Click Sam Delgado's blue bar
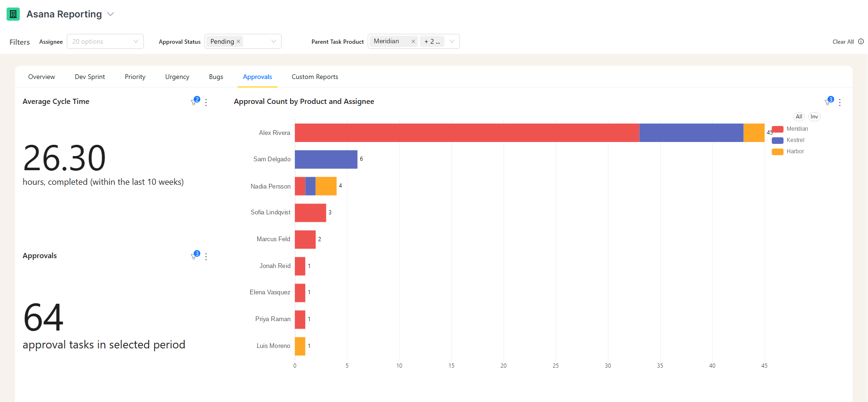This screenshot has height=402, width=868. tap(326, 159)
